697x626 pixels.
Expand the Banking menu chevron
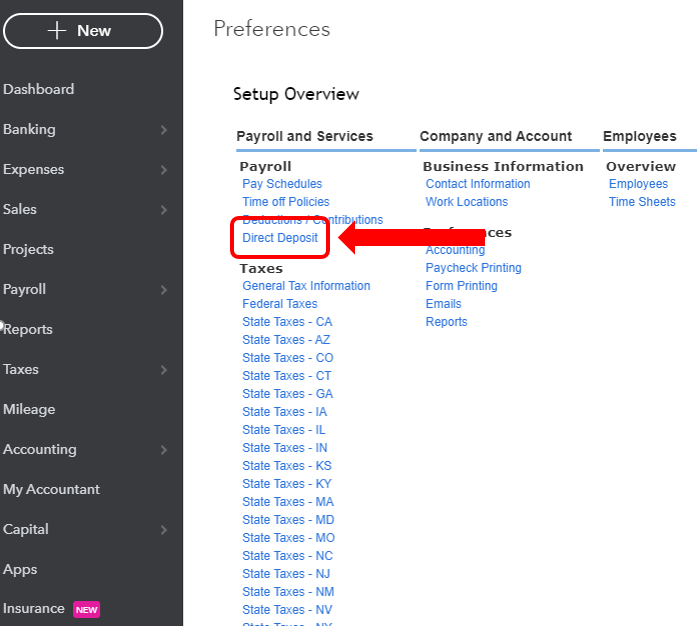(164, 130)
